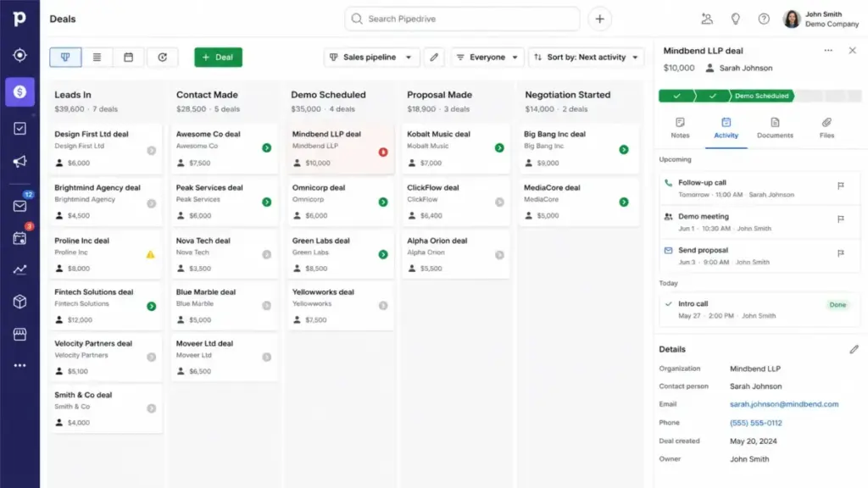Select Mindbend LLP organization value
Viewport: 868px width, 488px height.
tap(755, 369)
